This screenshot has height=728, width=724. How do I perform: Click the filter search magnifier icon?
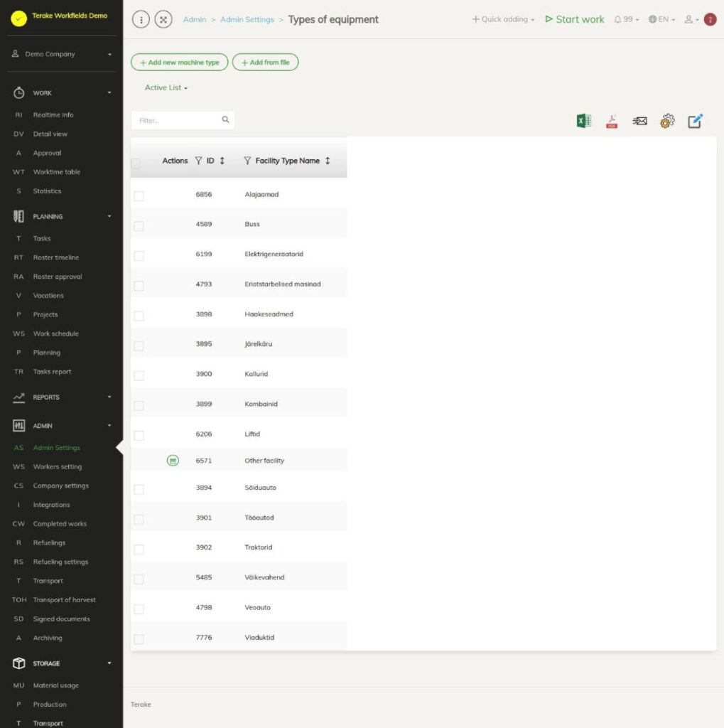click(225, 119)
